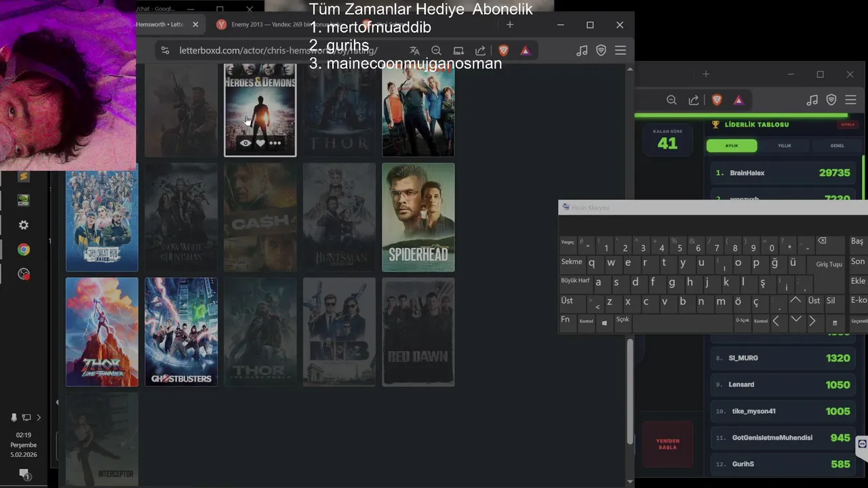Click the space bar on on-screen keyboard
The height and width of the screenshot is (488, 868).
coord(683,322)
